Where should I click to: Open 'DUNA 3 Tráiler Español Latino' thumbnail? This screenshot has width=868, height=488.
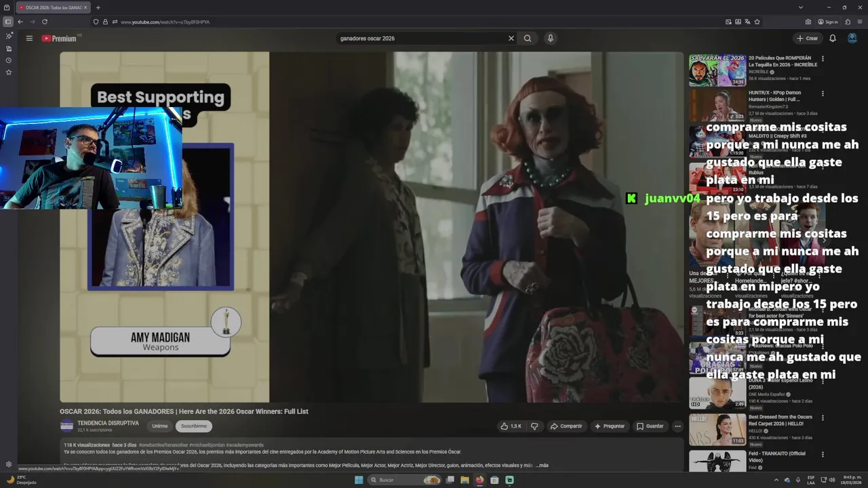point(717,393)
